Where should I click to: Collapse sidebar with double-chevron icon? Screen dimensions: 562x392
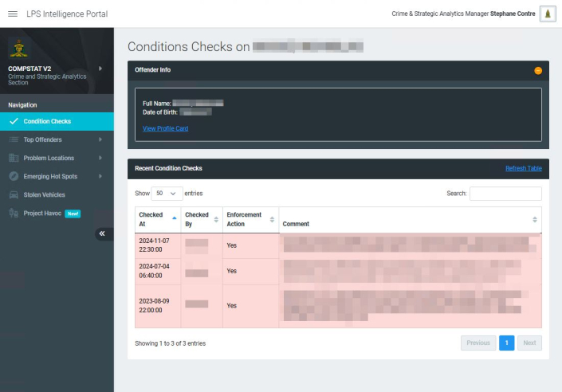[x=104, y=233]
